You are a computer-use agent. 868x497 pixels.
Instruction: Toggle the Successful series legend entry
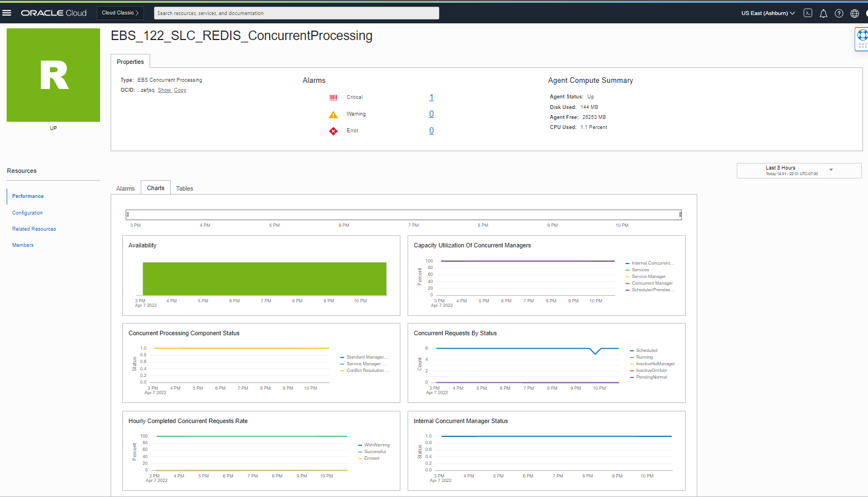[375, 452]
